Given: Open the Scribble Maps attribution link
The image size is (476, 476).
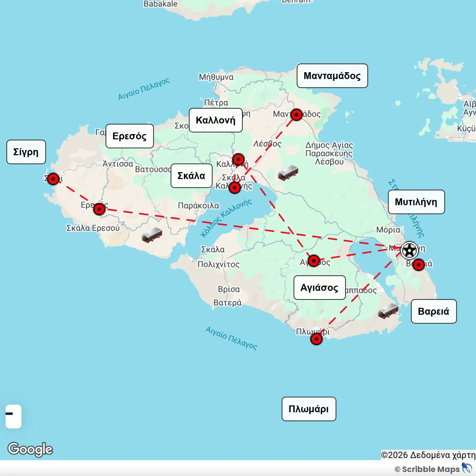Looking at the screenshot, I should 433,469.
